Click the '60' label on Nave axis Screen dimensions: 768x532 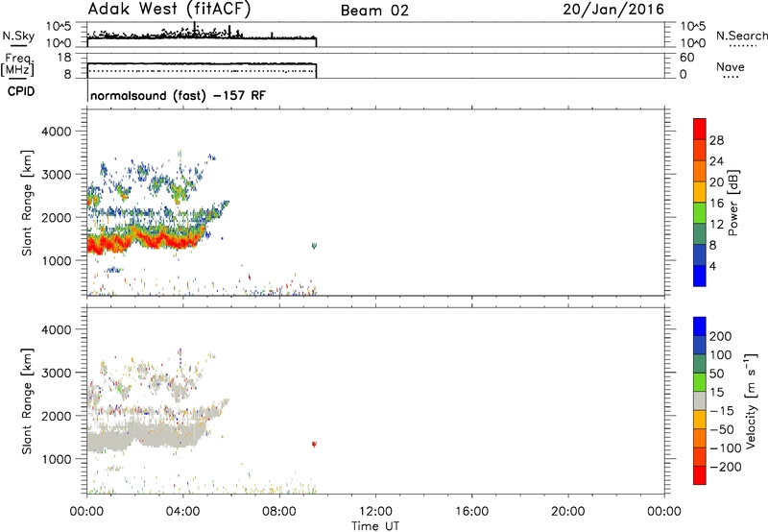tap(687, 58)
